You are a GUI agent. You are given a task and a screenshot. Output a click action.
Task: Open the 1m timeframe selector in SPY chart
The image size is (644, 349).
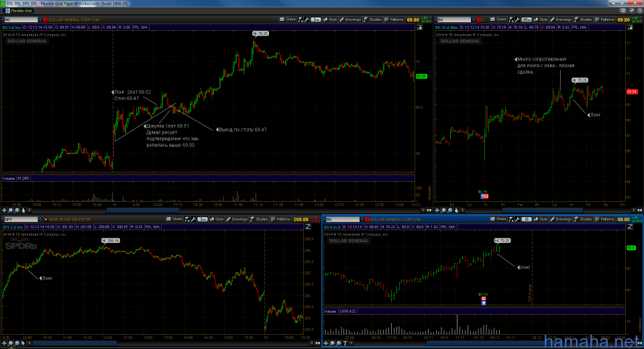(203, 219)
